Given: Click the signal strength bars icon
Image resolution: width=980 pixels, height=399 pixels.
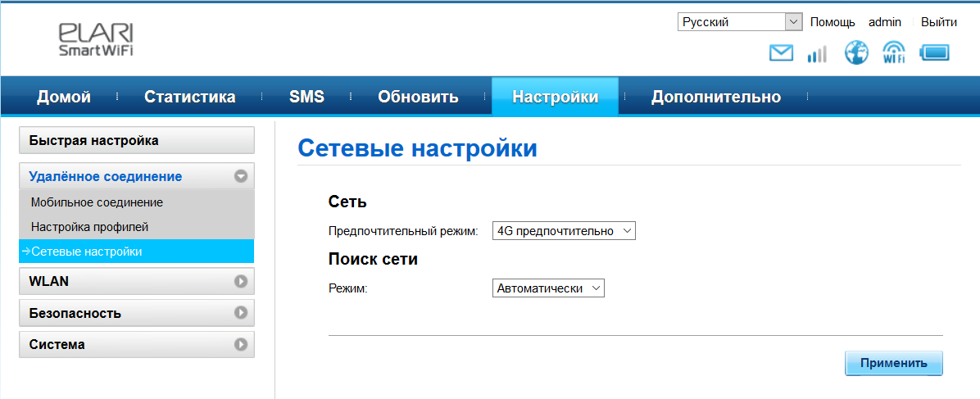Looking at the screenshot, I should pos(817,54).
